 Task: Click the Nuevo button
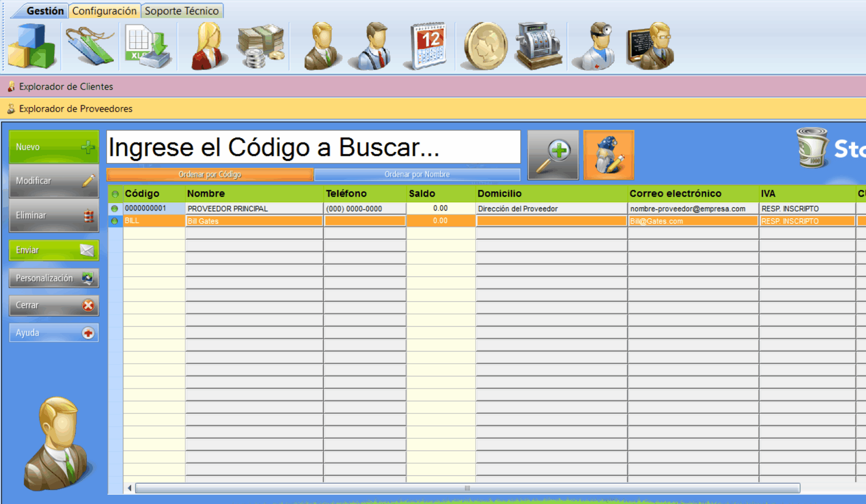(x=54, y=147)
